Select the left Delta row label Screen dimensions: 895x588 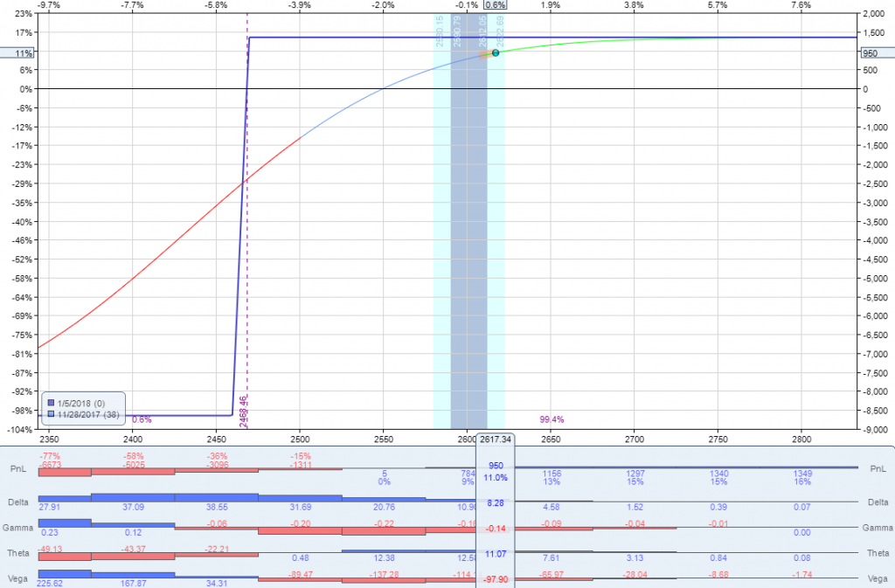click(17, 502)
